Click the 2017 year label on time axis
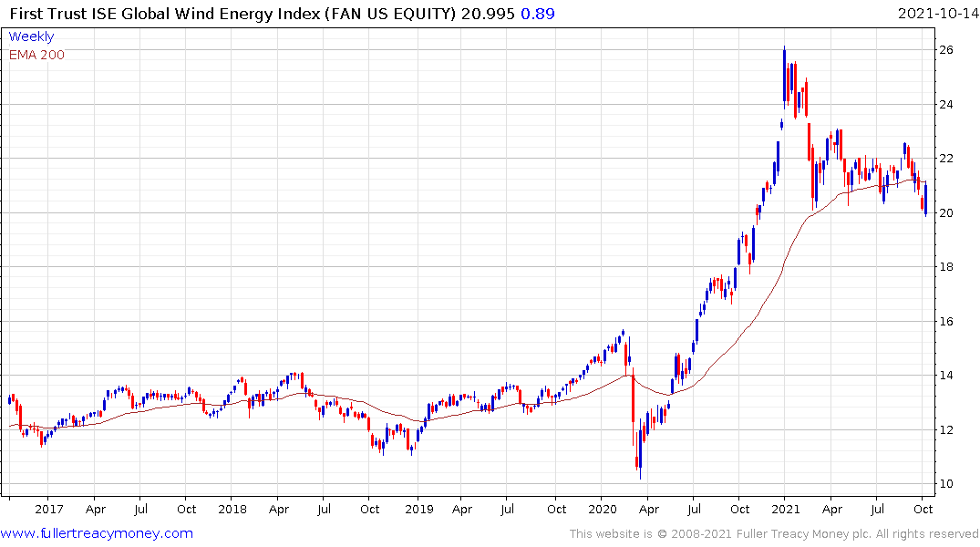980x547 pixels. (x=48, y=509)
